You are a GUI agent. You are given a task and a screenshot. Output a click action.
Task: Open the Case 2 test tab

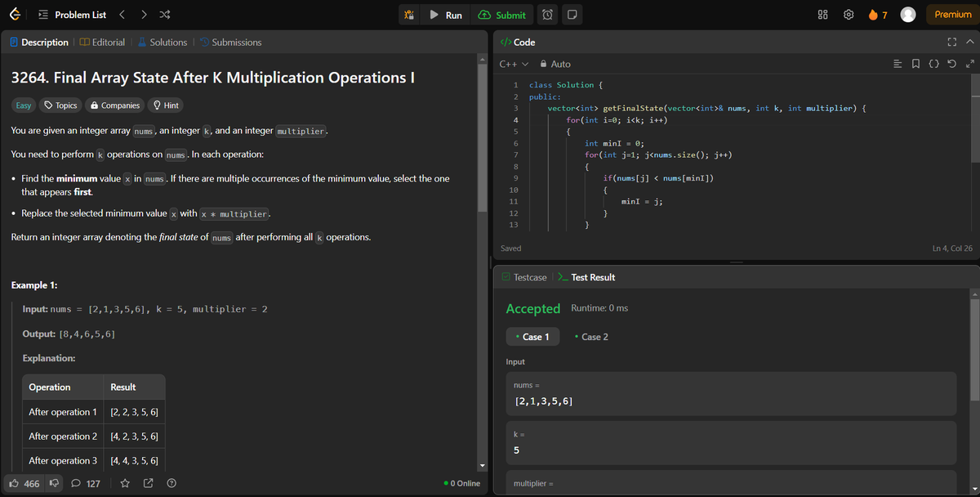(x=590, y=336)
